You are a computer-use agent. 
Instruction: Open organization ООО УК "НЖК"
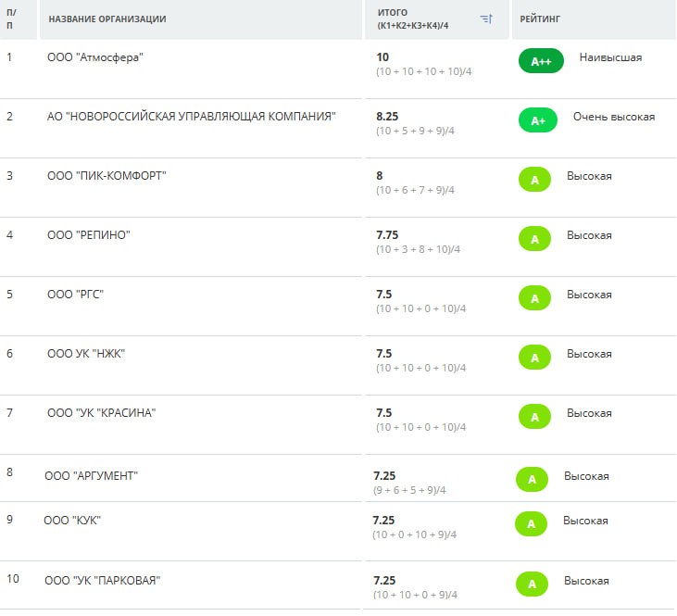[86, 354]
